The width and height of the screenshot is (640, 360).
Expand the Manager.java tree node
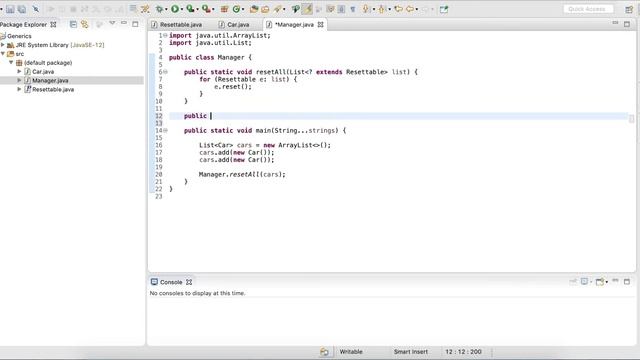point(19,80)
